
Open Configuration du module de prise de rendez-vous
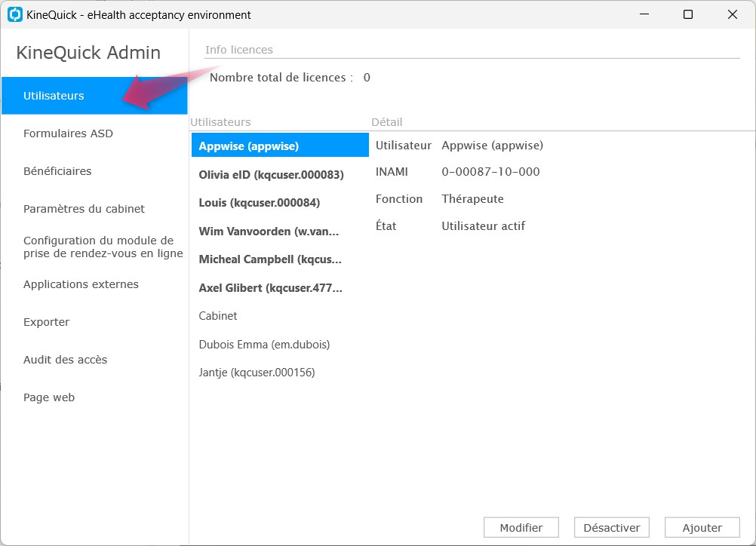[103, 247]
